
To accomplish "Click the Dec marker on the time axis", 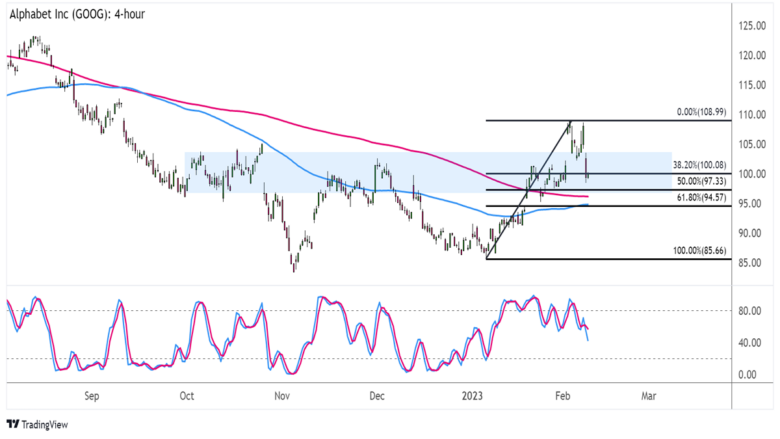I will [377, 396].
